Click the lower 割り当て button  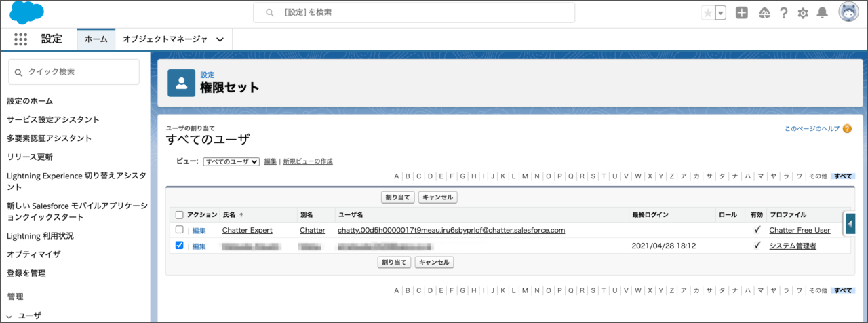pyautogui.click(x=394, y=262)
